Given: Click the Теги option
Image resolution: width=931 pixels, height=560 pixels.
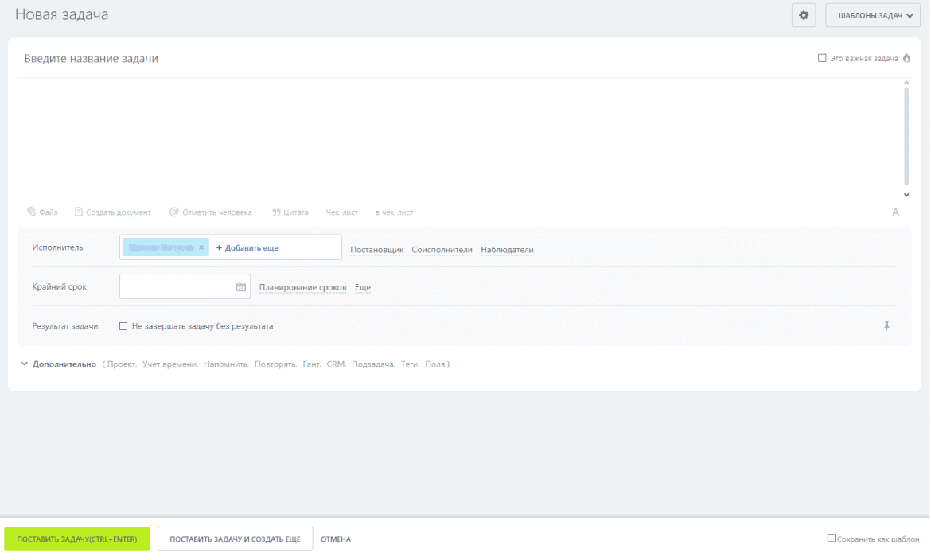Looking at the screenshot, I should (x=410, y=364).
